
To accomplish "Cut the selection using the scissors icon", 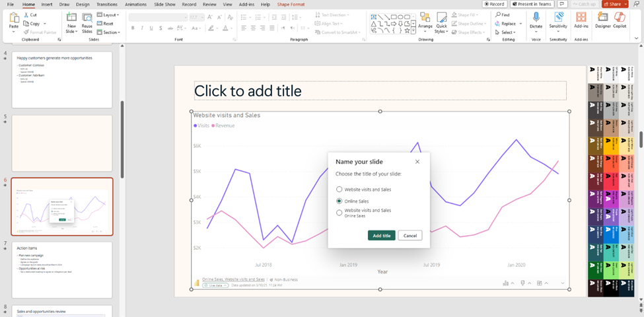I will coord(26,15).
